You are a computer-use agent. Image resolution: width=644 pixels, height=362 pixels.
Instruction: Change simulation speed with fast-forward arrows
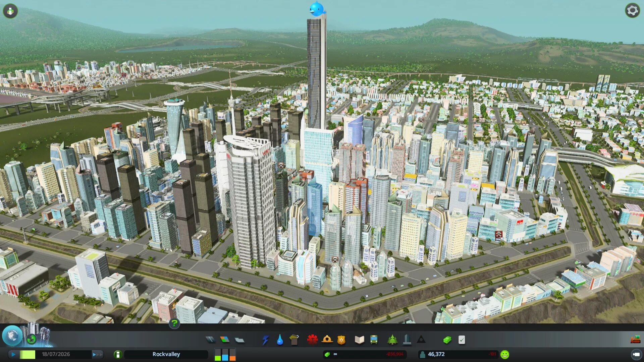[98, 354]
